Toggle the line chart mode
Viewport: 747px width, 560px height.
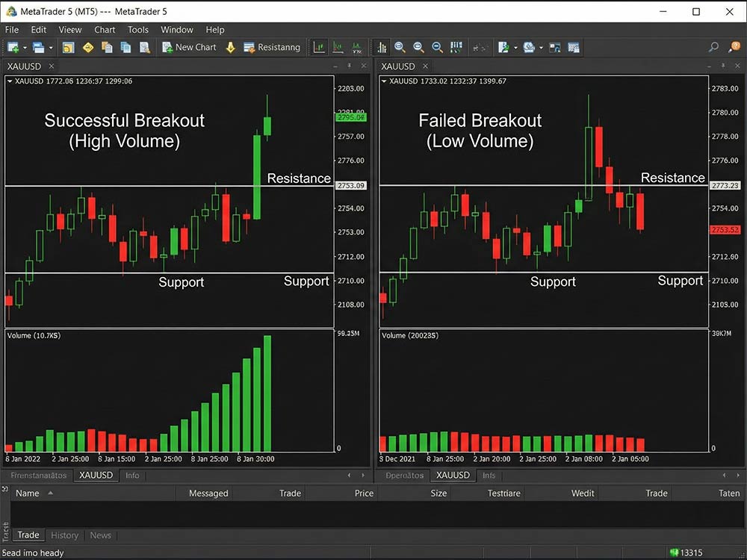[356, 47]
